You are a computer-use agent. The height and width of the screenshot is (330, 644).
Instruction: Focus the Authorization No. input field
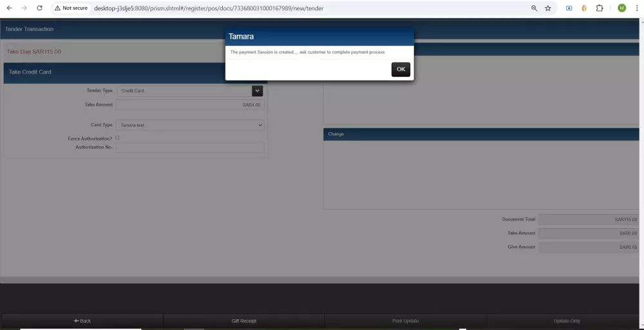[190, 148]
